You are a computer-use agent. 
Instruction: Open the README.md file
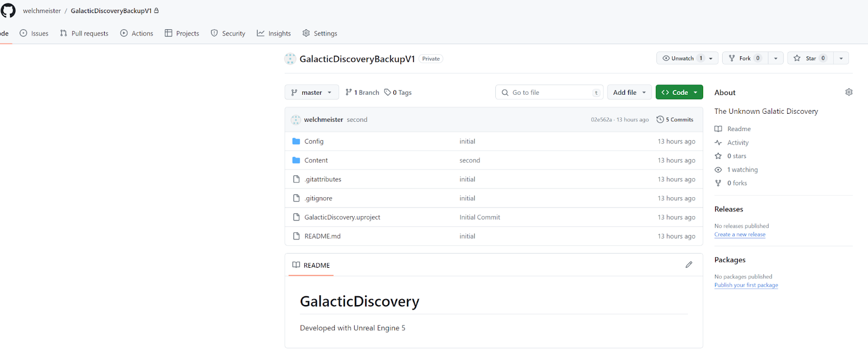pyautogui.click(x=322, y=236)
